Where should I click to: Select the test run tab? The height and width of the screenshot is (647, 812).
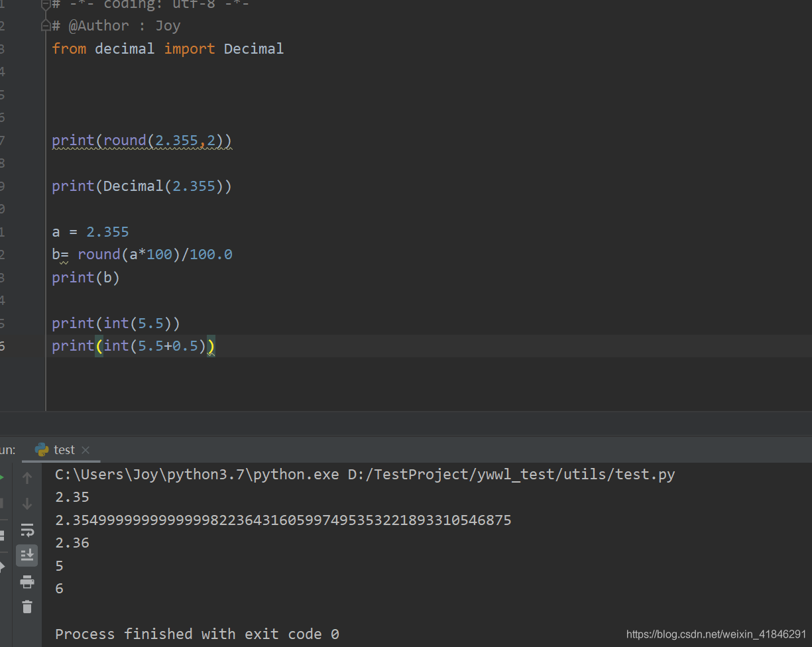[x=62, y=449]
